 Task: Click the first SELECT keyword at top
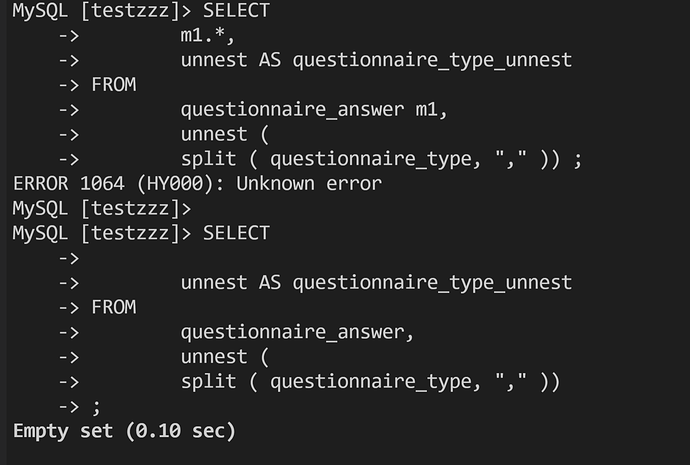pyautogui.click(x=236, y=10)
